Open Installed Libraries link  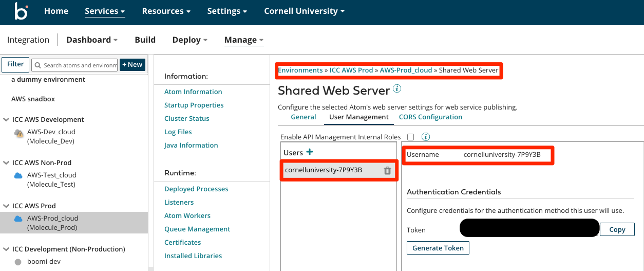pyautogui.click(x=193, y=256)
